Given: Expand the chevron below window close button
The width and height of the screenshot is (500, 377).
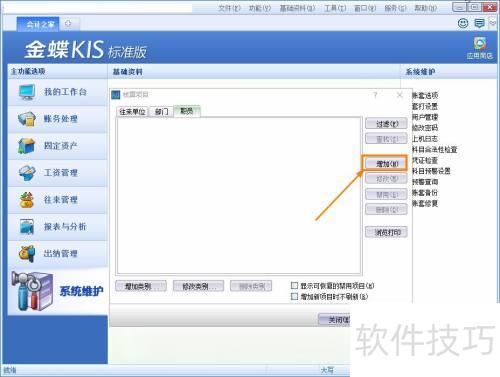Looking at the screenshot, I should (493, 23).
